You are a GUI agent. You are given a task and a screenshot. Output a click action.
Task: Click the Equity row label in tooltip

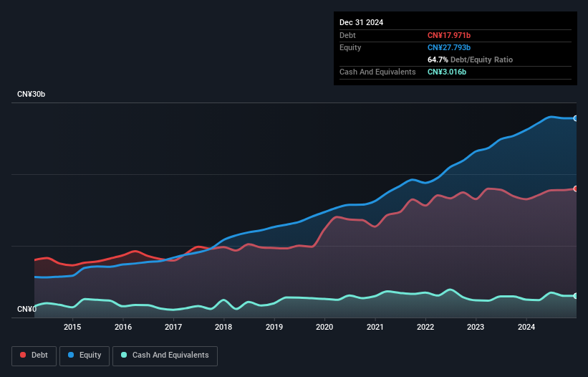(x=350, y=47)
